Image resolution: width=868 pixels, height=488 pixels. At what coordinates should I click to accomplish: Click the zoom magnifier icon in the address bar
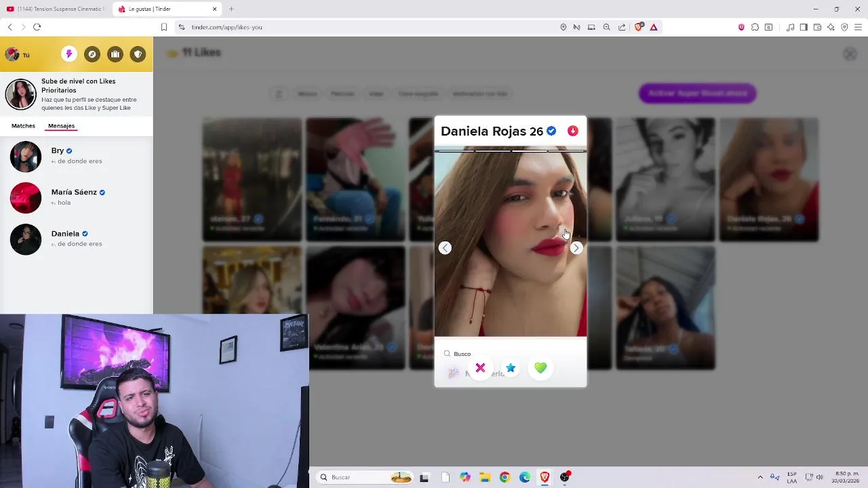point(607,27)
